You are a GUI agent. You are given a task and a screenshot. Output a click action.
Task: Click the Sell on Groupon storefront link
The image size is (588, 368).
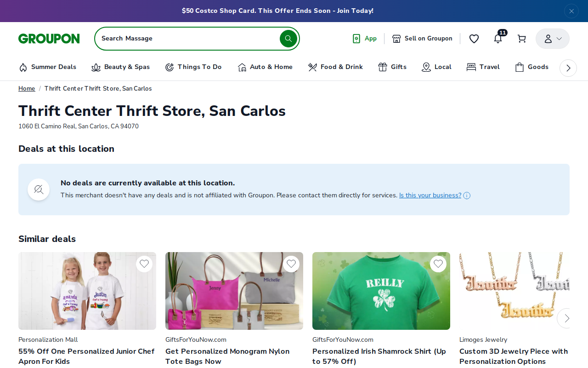[422, 39]
